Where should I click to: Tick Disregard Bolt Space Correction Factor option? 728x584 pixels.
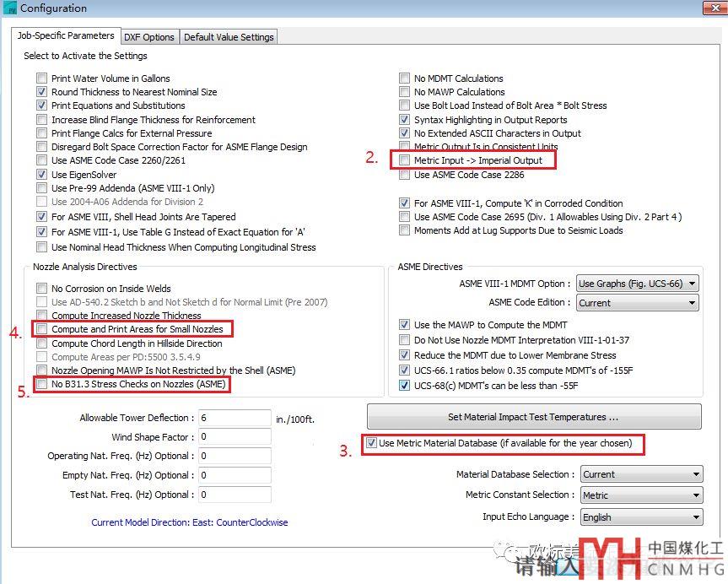click(x=42, y=147)
